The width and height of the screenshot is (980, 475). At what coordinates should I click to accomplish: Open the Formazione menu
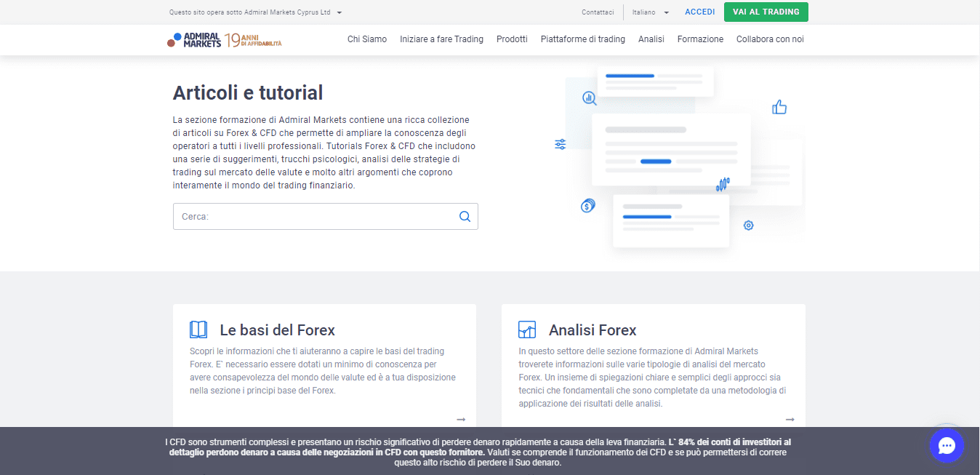point(700,39)
